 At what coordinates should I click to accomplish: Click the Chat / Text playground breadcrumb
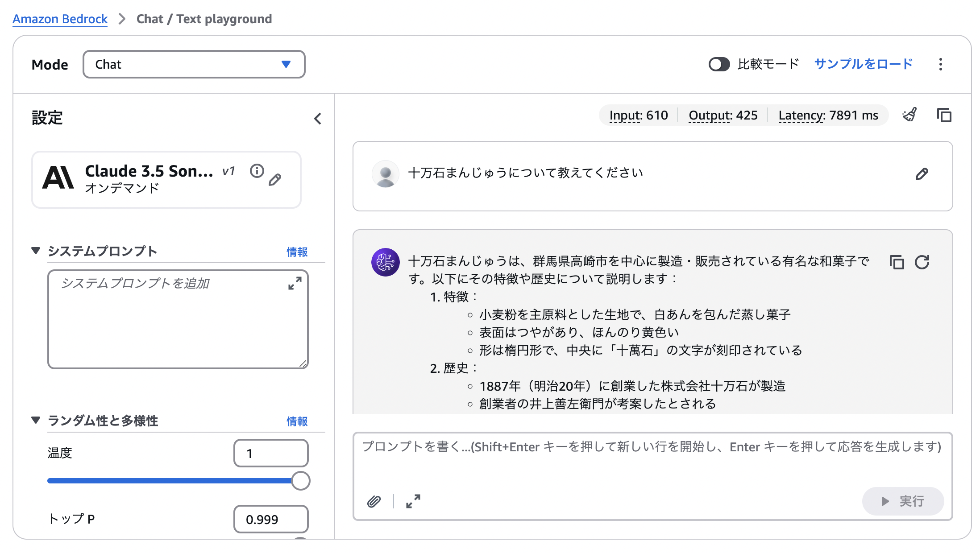pos(204,19)
